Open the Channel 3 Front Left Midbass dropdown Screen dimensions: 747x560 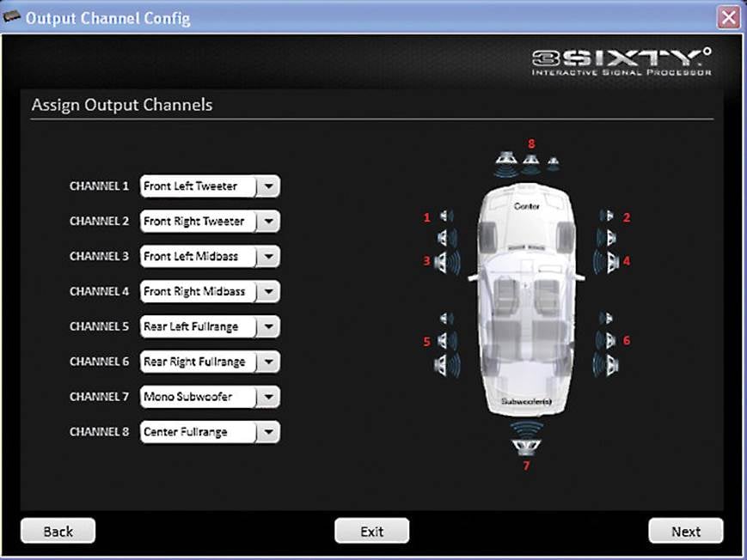[268, 257]
